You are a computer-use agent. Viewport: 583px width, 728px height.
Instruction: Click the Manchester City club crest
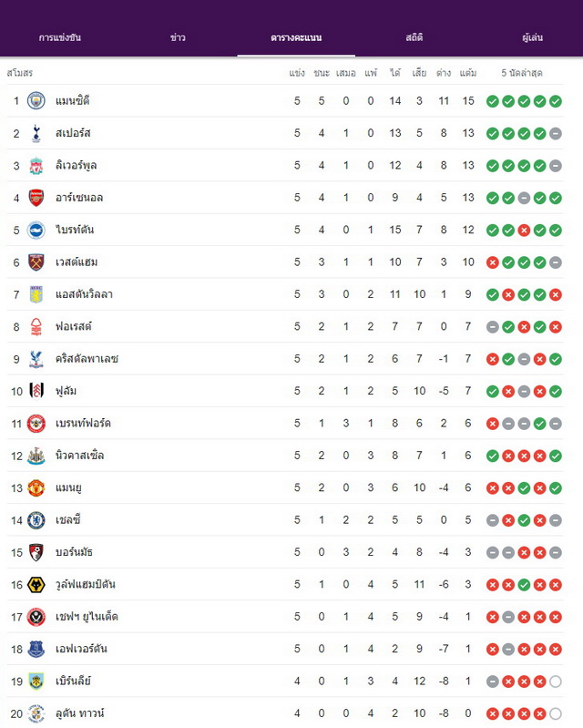[36, 101]
